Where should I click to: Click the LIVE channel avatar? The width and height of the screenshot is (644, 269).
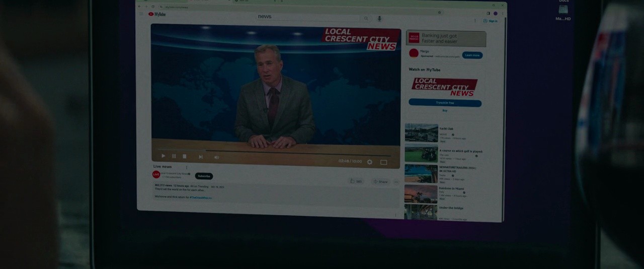click(x=156, y=174)
